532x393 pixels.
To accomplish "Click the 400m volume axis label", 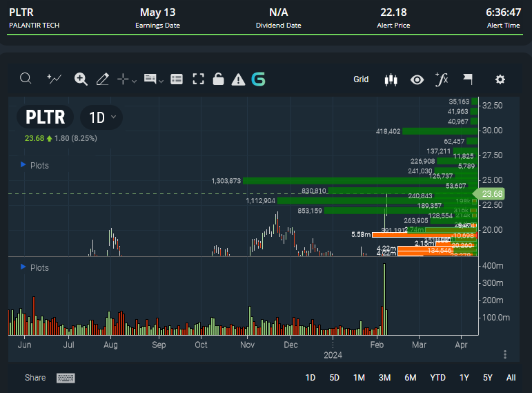I will coord(493,266).
